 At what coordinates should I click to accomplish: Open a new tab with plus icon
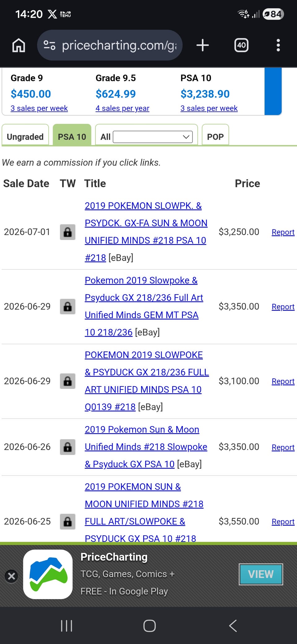pyautogui.click(x=203, y=45)
